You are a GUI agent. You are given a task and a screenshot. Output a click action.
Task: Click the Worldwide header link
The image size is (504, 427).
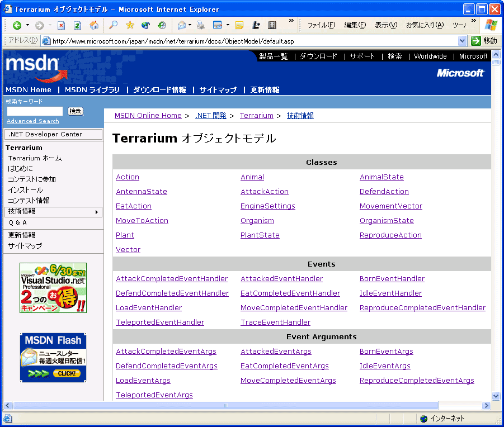pyautogui.click(x=430, y=56)
